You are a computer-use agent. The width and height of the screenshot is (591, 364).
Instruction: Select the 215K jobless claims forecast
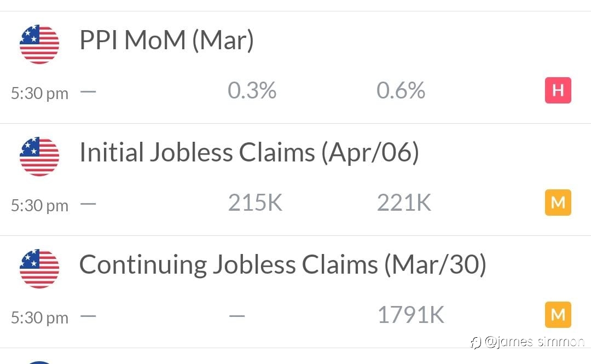(x=255, y=203)
